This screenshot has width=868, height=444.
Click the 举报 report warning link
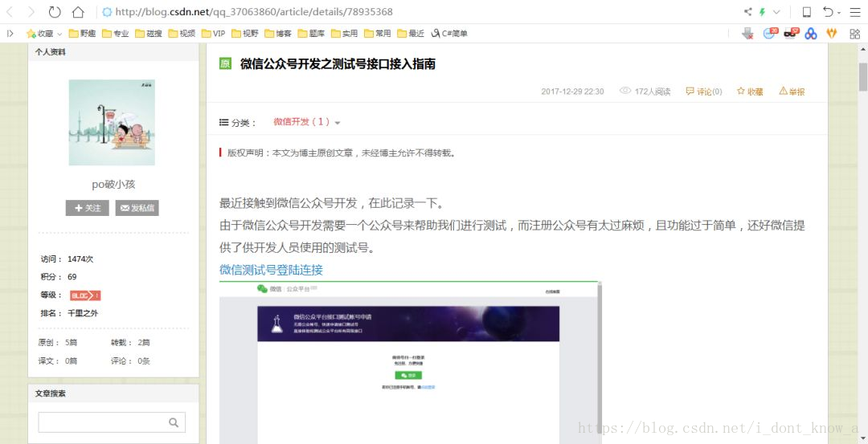tap(792, 92)
